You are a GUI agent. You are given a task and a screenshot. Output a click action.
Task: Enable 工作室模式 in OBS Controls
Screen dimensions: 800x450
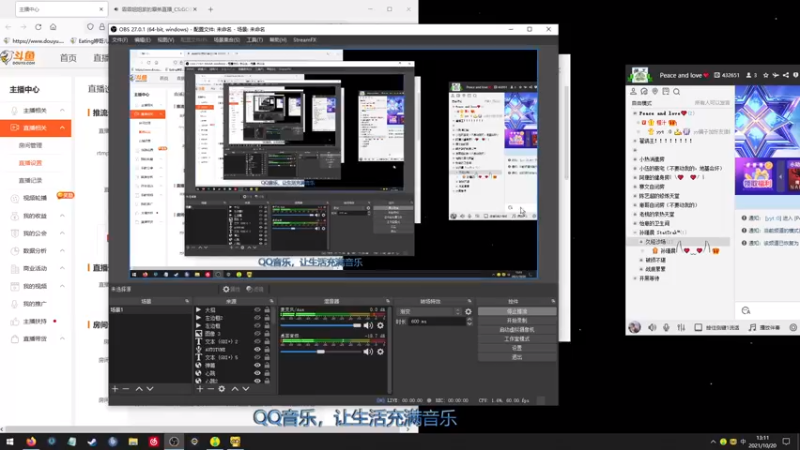517,339
